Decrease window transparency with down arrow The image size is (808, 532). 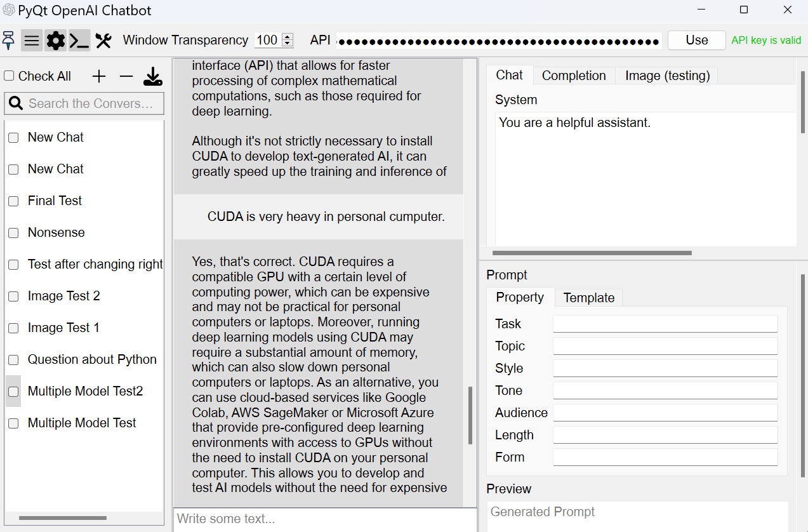point(288,44)
